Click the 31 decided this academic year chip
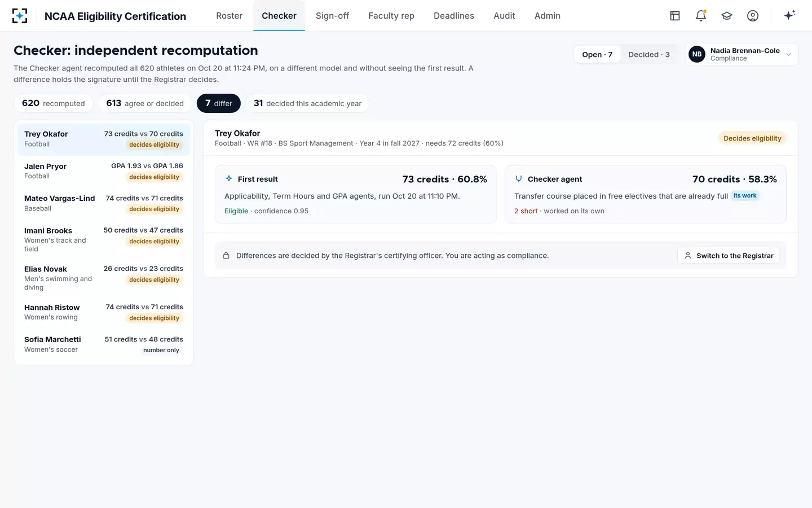 (x=307, y=103)
